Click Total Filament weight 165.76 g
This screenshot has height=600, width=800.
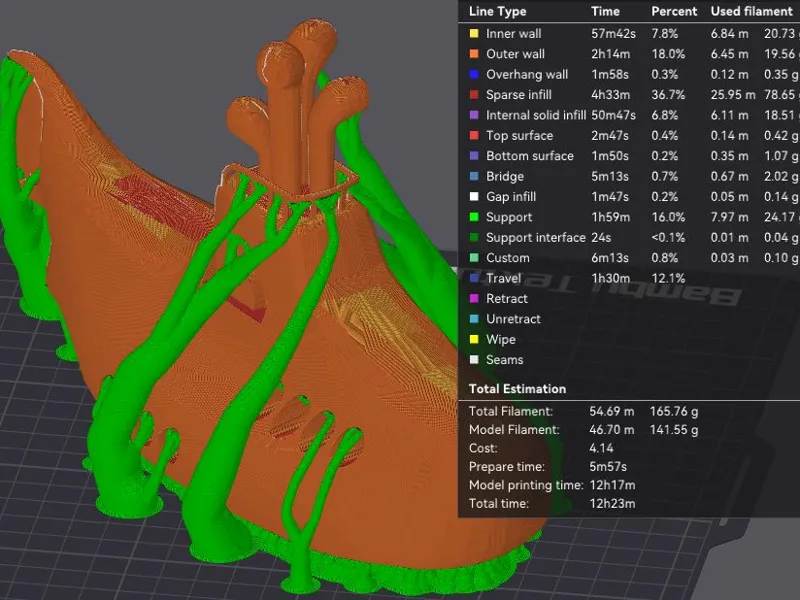(x=674, y=411)
